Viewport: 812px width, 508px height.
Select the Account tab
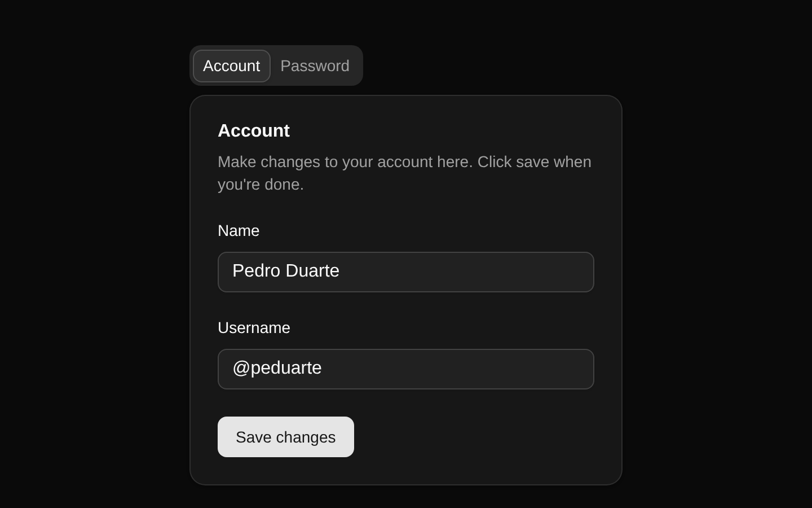pos(232,66)
